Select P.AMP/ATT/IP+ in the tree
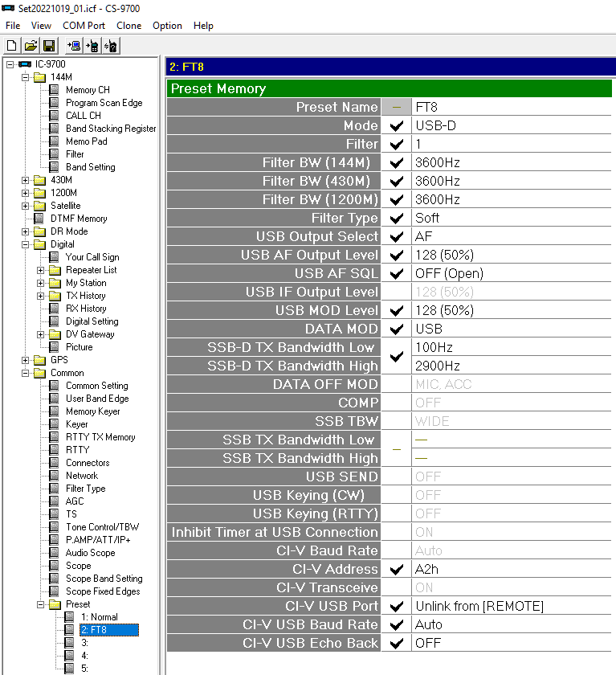The image size is (616, 675). 98,540
